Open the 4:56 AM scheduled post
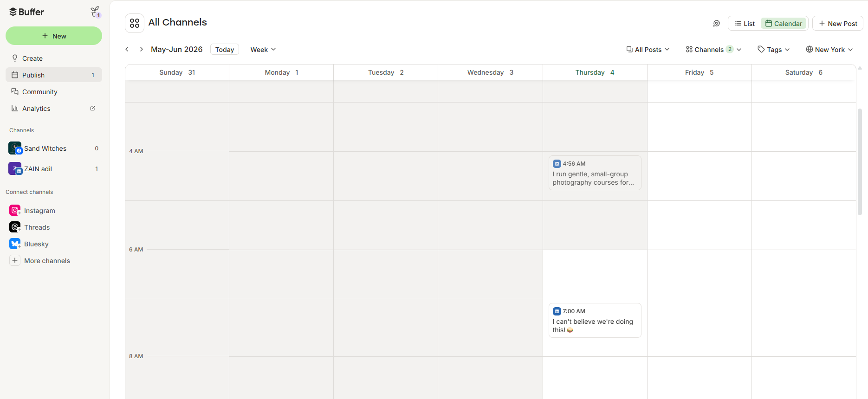Screen dimensions: 868x399 [x=595, y=173]
